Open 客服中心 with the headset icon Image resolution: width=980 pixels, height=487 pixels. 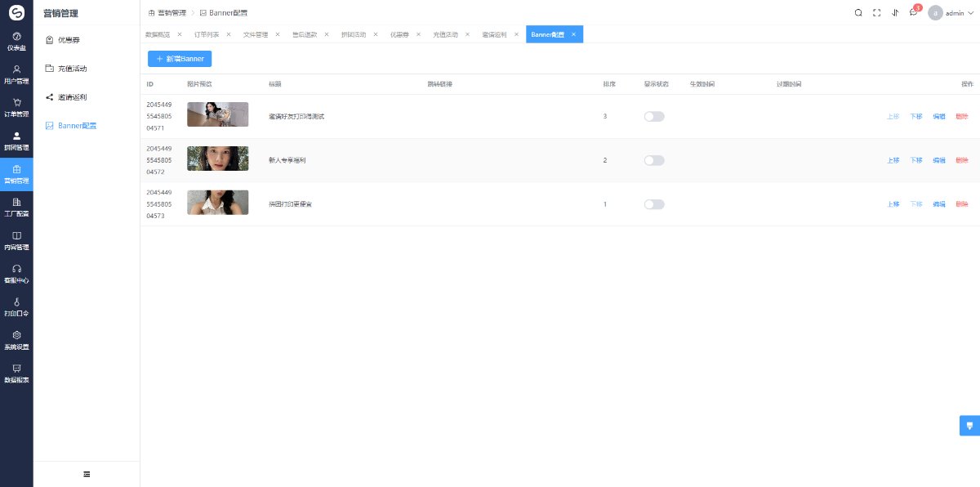[16, 274]
